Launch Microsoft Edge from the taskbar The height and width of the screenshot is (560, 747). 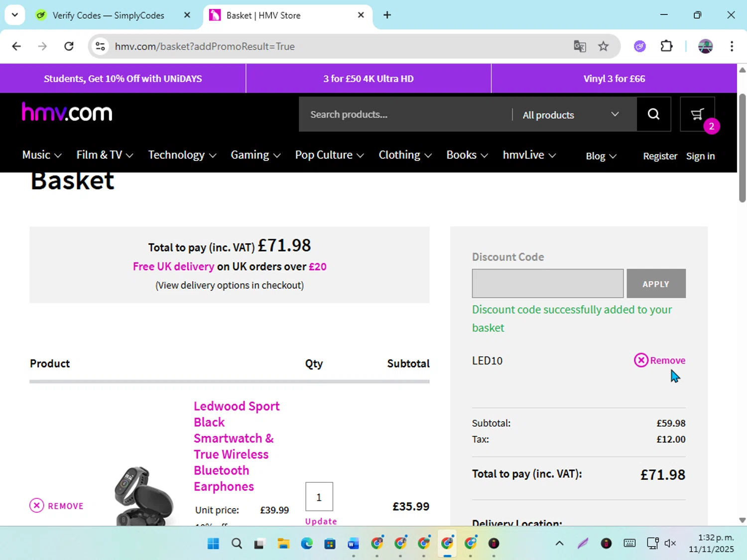pos(307,543)
